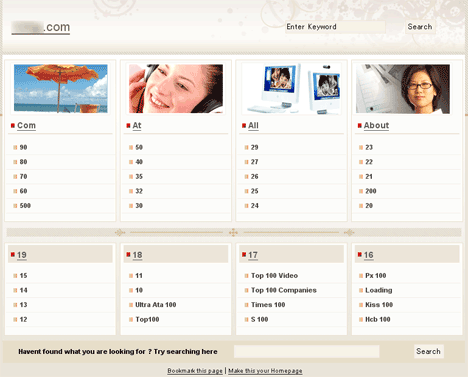Open Top 100 Video link
The width and height of the screenshot is (468, 377).
[274, 276]
